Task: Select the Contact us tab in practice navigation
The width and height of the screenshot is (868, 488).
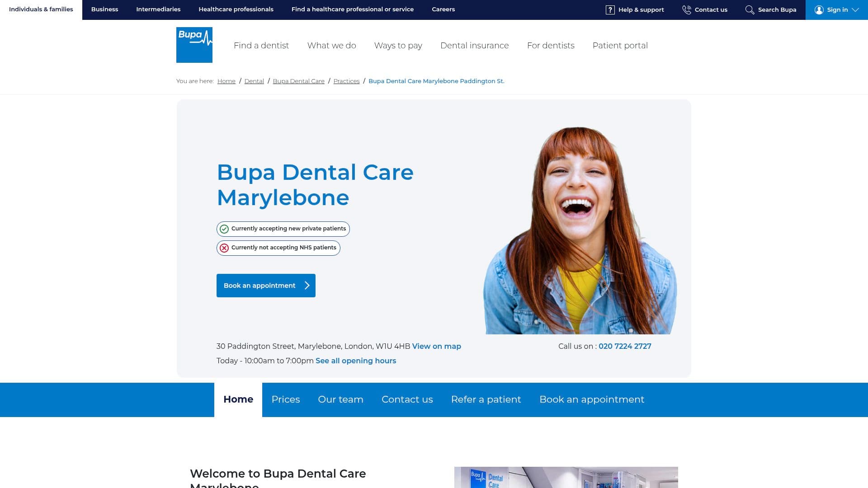Action: click(407, 400)
